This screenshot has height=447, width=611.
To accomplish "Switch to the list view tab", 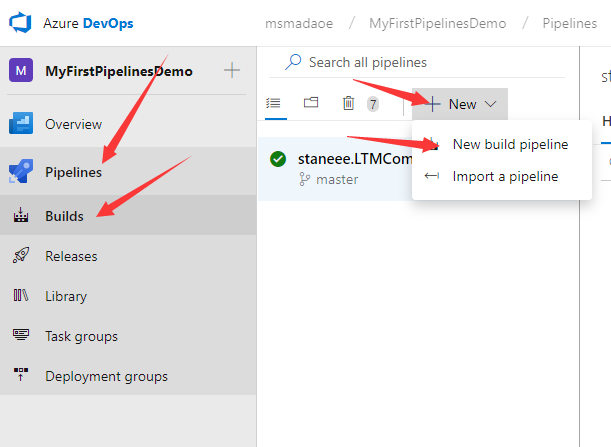I will pos(274,103).
